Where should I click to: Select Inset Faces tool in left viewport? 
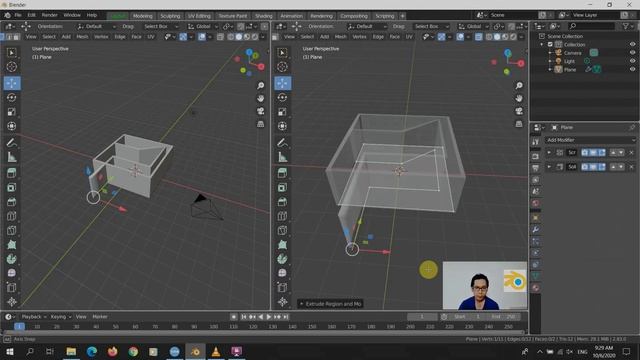click(11, 188)
